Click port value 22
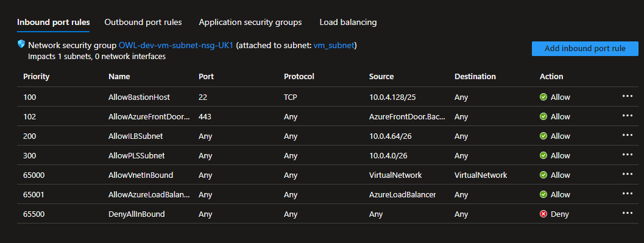The image size is (644, 243). pos(203,97)
